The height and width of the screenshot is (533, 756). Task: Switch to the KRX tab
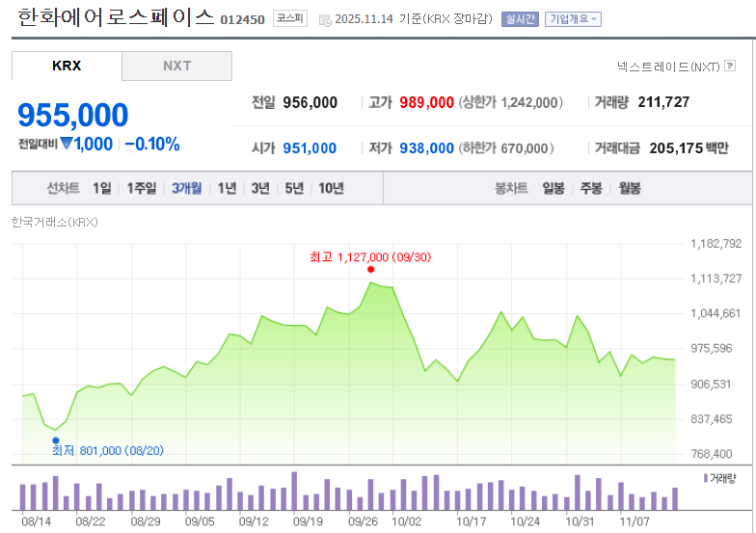[67, 66]
